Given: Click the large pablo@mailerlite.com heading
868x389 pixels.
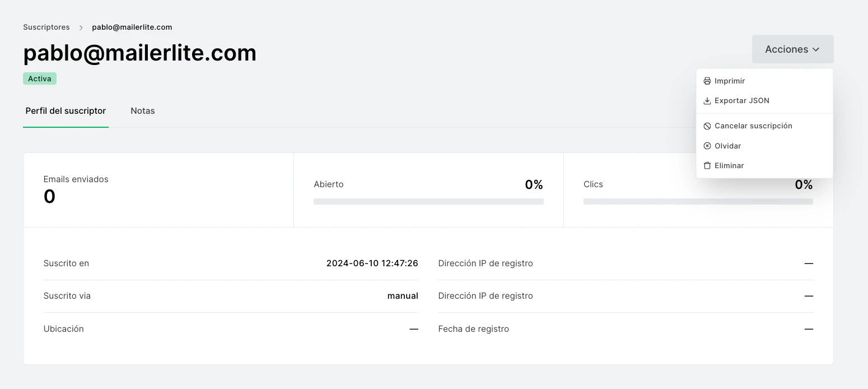Looking at the screenshot, I should pyautogui.click(x=140, y=53).
